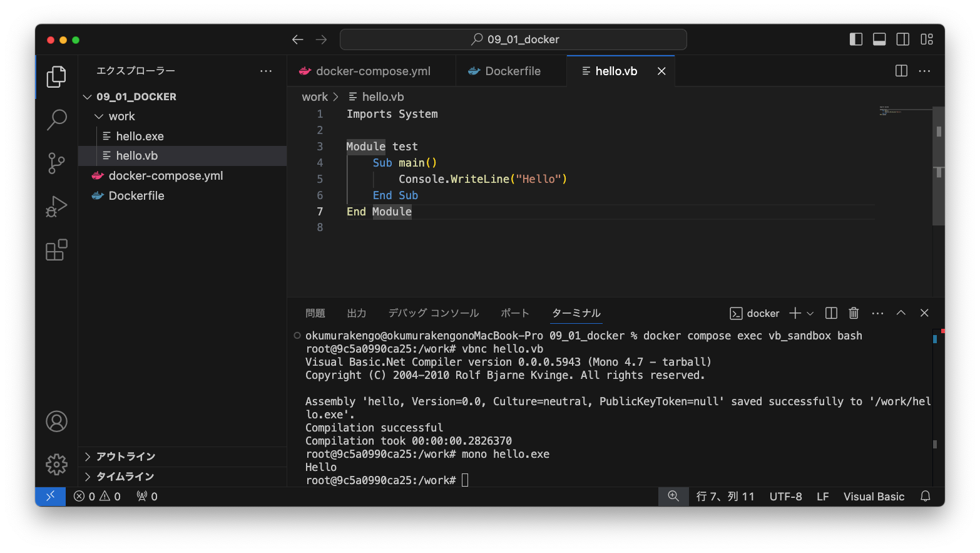Open terminal panel more actions ellipsis

(x=877, y=313)
